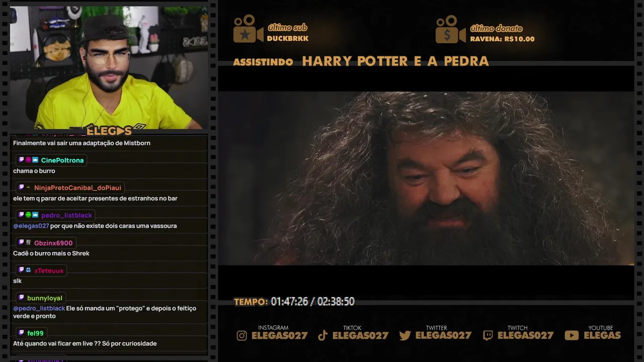
Task: Click message about presentes de estranhos
Action: (95, 199)
